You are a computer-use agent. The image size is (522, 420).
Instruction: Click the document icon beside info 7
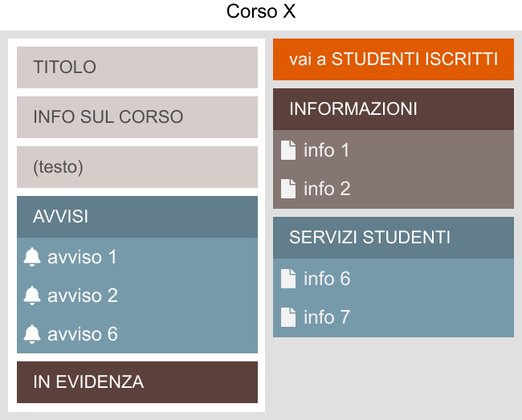(288, 317)
